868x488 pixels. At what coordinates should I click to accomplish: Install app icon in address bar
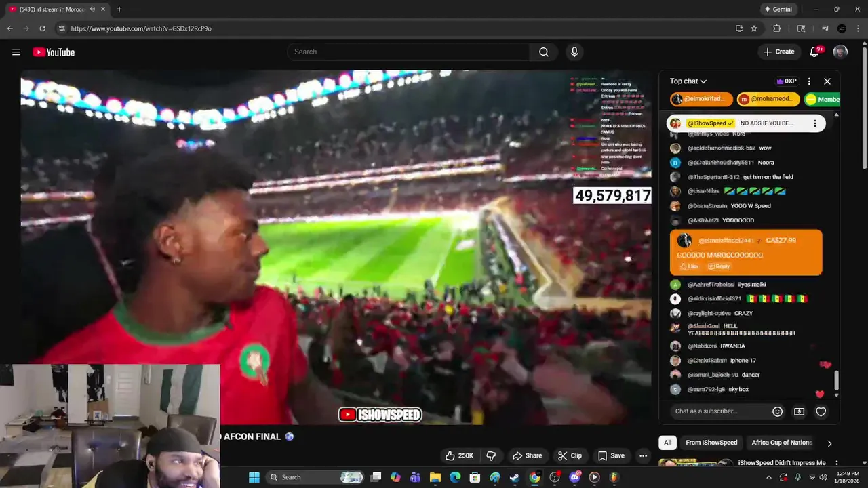(x=739, y=28)
